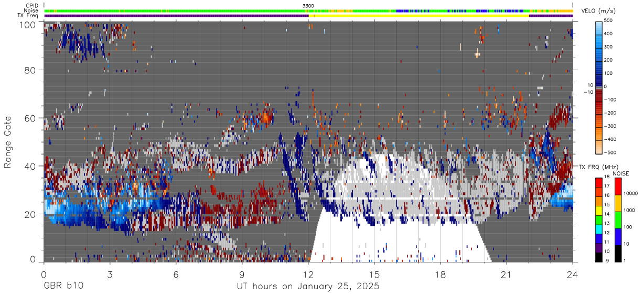Click the 9 hour tick on time axis

242,274
